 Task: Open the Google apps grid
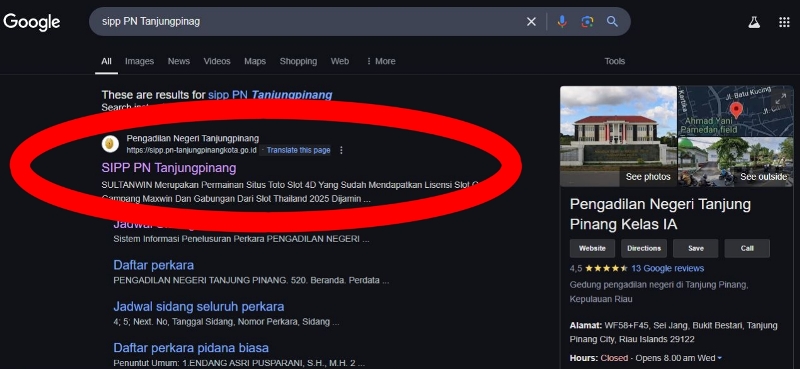784,22
